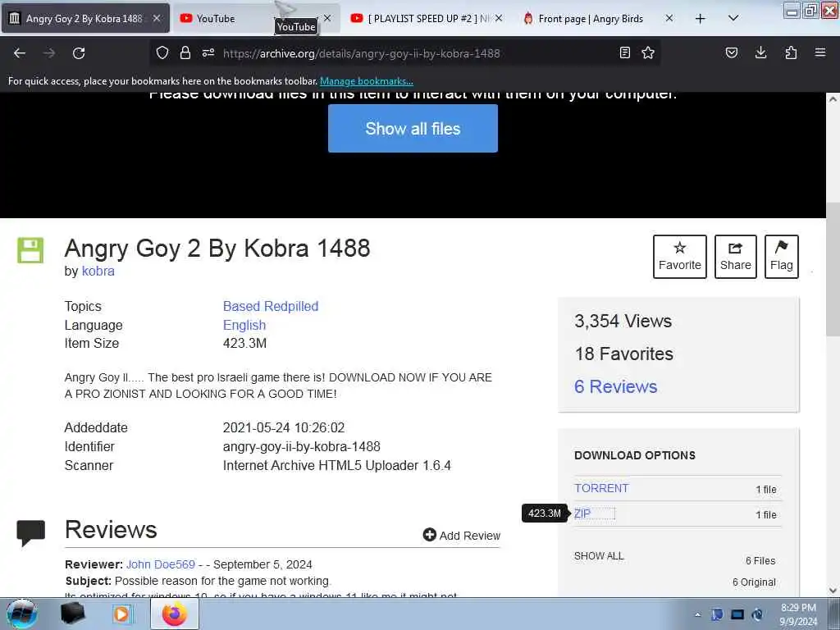Open the Based Redpilled topic link
The height and width of the screenshot is (630, 840).
tap(271, 307)
